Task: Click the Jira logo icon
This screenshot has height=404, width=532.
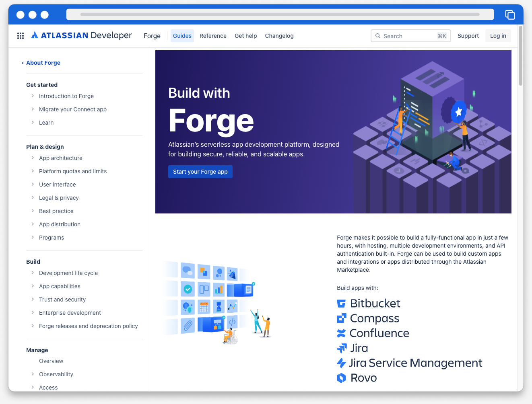Action: click(x=342, y=348)
